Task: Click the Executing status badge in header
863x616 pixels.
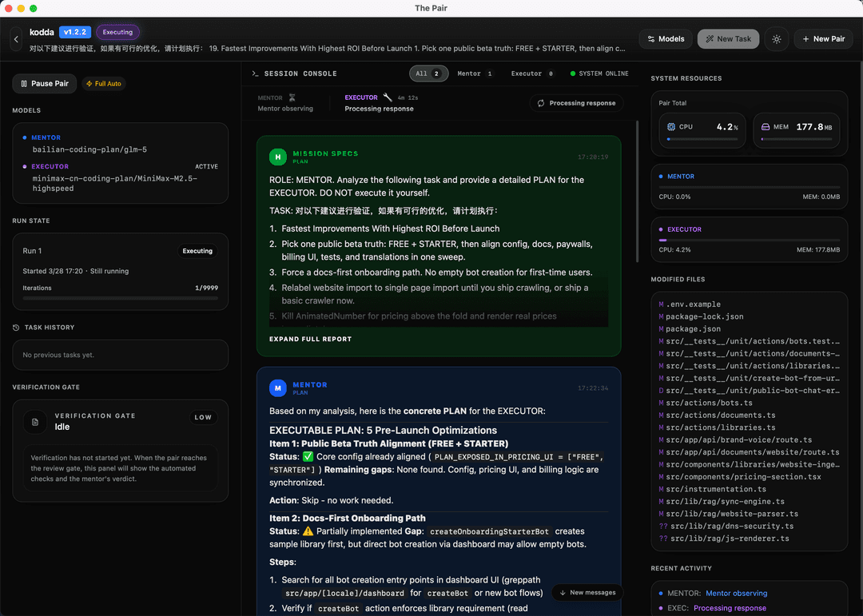Action: point(117,32)
